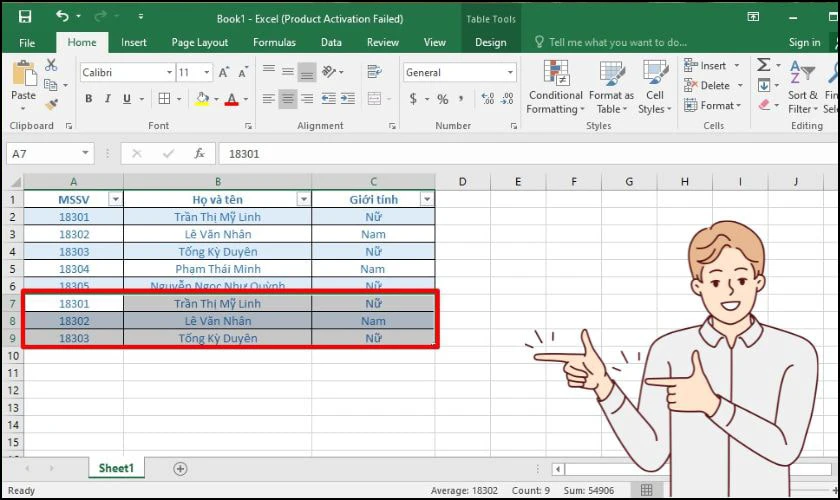840x500 pixels.
Task: Undo the last action
Action: tap(62, 17)
